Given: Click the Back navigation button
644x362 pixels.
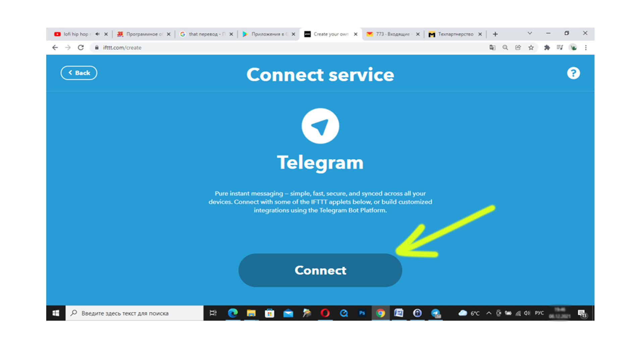Looking at the screenshot, I should point(79,72).
